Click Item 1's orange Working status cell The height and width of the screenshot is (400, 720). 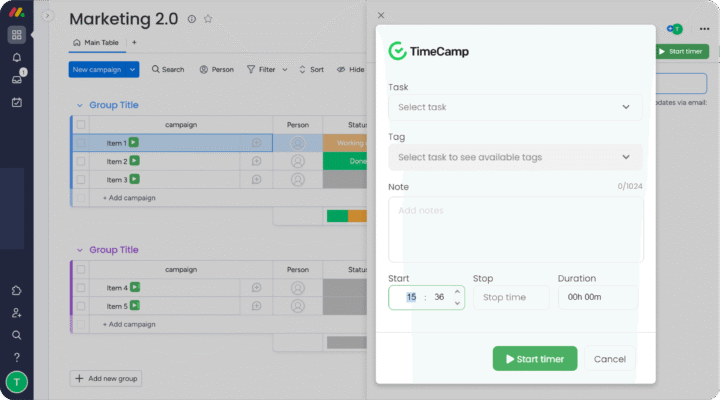pos(345,143)
